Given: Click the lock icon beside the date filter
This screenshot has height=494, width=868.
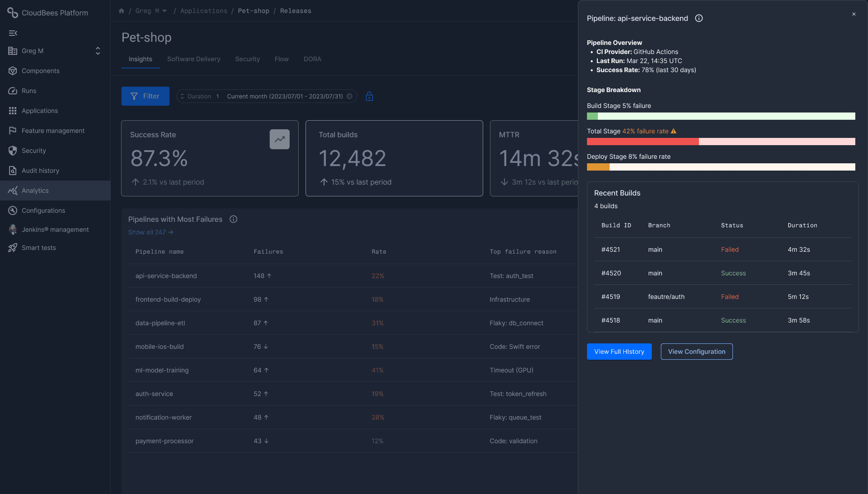Looking at the screenshot, I should pyautogui.click(x=369, y=96).
